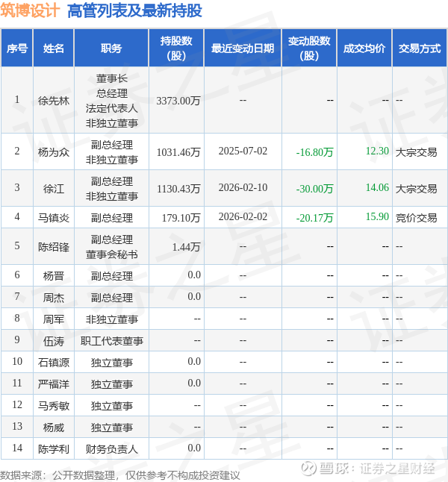Click holdings value 1130.43万
Image resolution: width=448 pixels, height=482 pixels.
[178, 189]
